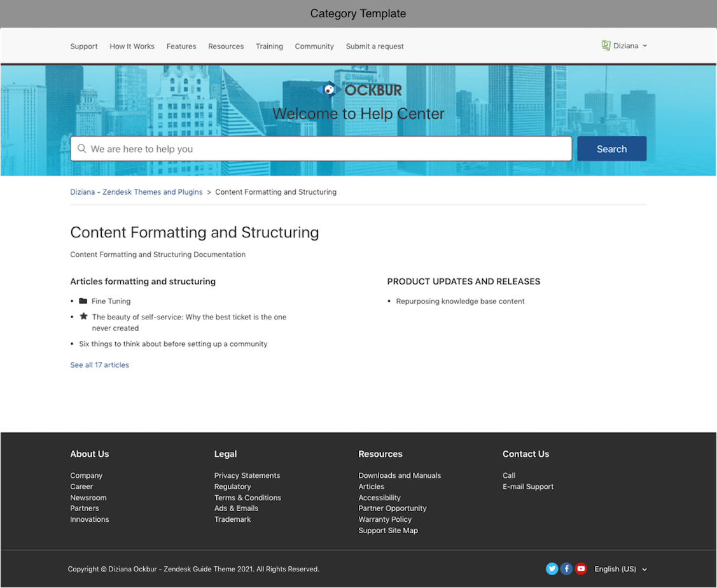Click the folder icon beside Fine Tuning
Viewport: 717px width, 588px height.
pyautogui.click(x=83, y=301)
